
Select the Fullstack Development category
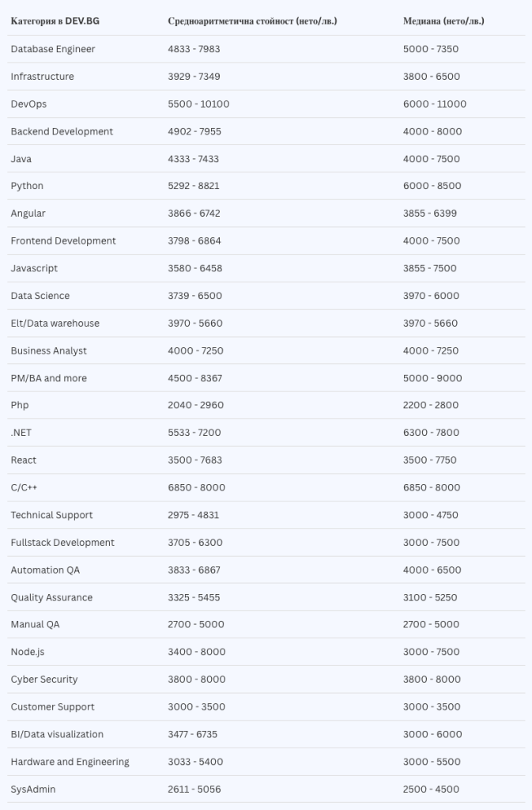(62, 543)
